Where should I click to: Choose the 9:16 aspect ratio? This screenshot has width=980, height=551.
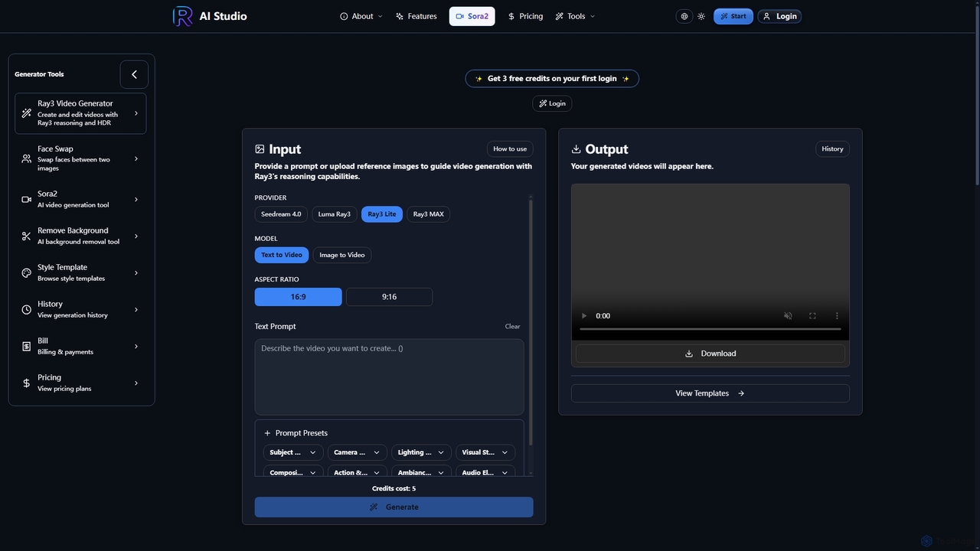[389, 297]
